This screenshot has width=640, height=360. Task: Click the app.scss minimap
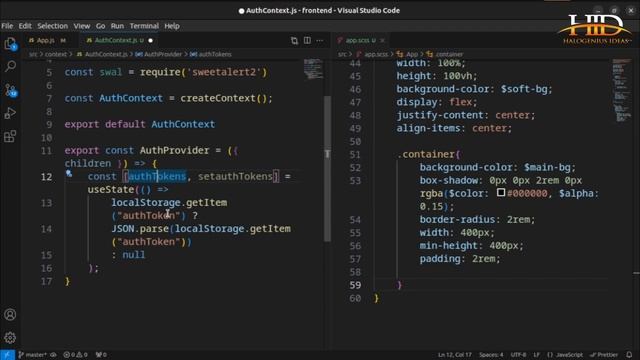point(621,91)
